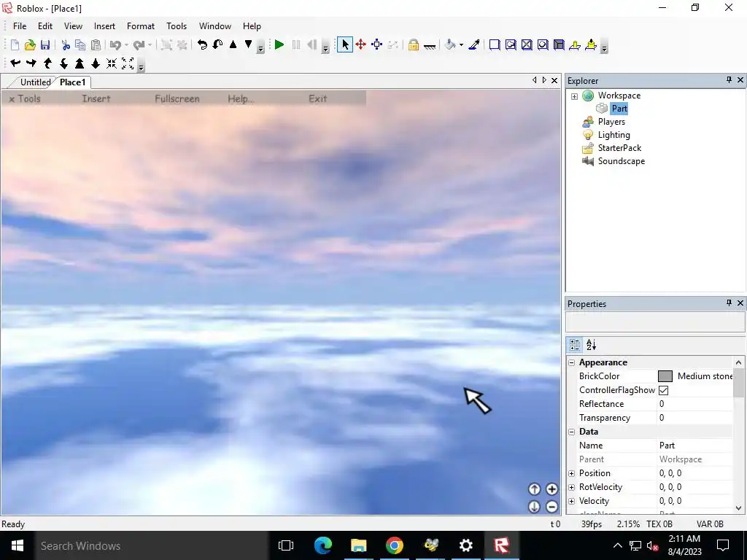Click the viewport zoom out minus button

551,507
